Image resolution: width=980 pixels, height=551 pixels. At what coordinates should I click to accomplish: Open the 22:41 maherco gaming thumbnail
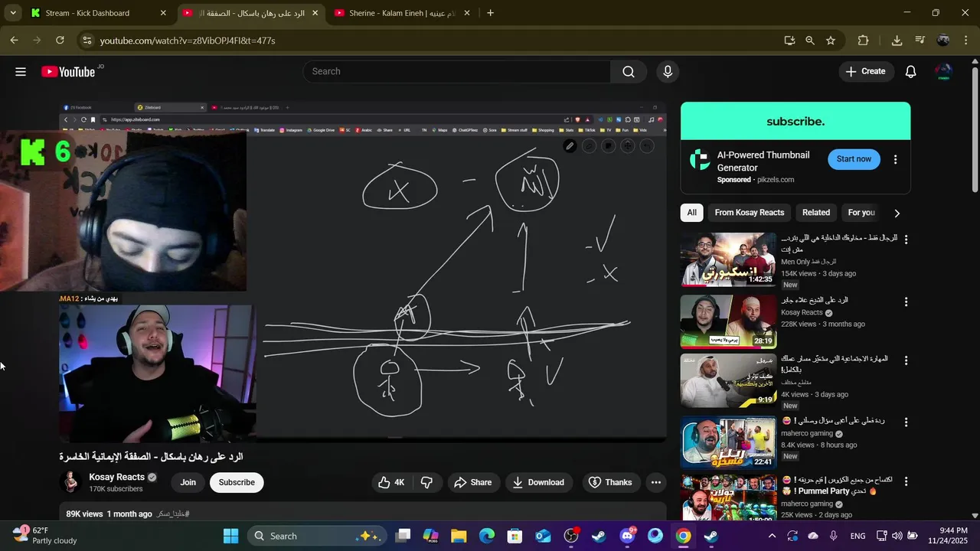(728, 442)
